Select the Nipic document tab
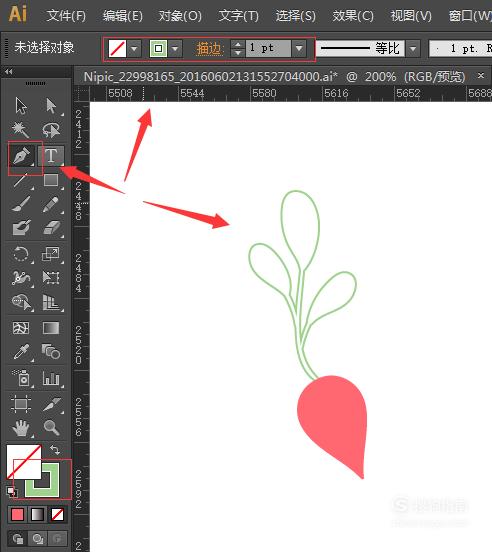Screen dimensions: 492x552 click(x=275, y=76)
